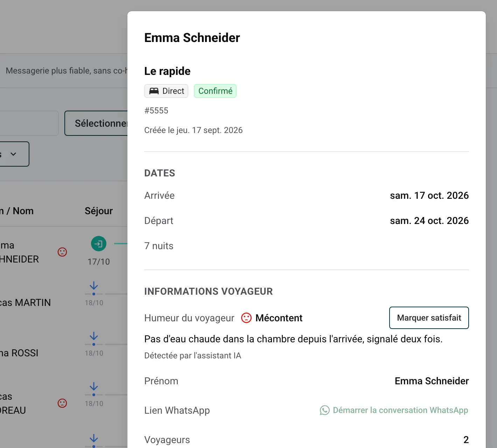497x448 pixels.
Task: Focus the input field left of Sélectionner
Action: click(29, 123)
